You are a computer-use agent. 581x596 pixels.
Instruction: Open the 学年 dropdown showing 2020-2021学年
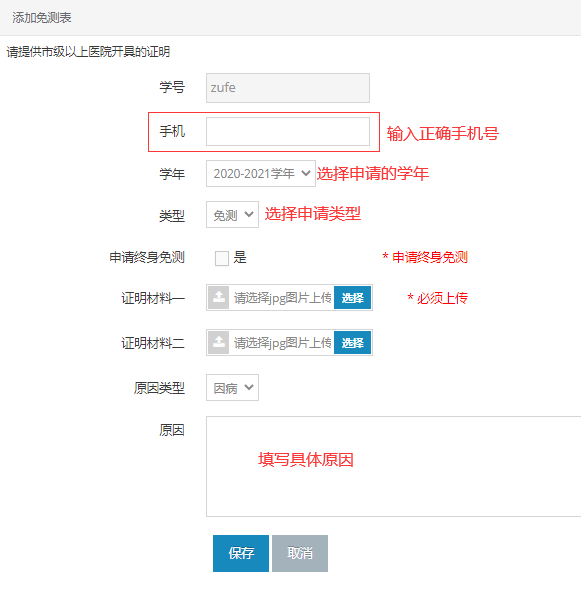pyautogui.click(x=261, y=173)
